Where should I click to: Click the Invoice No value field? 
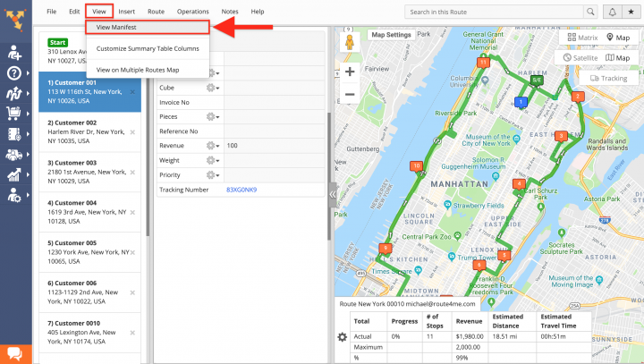275,102
